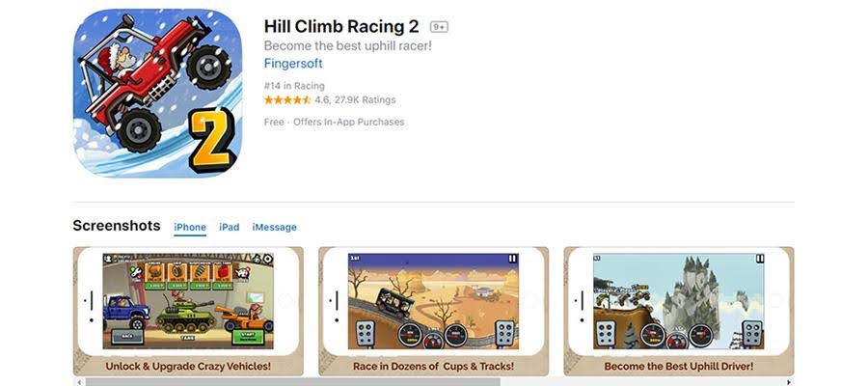Click the orange star rating icons

(287, 100)
